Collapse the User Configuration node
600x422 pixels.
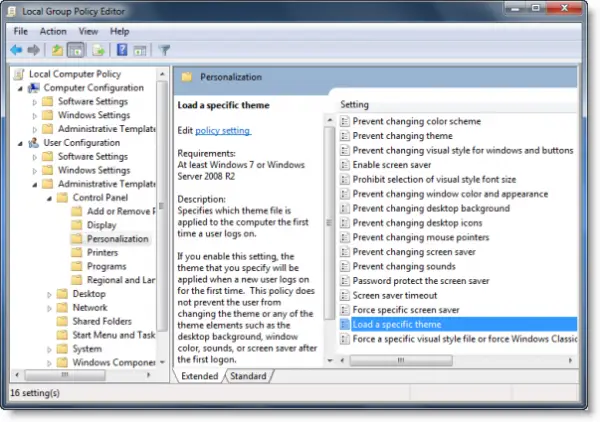click(x=20, y=143)
